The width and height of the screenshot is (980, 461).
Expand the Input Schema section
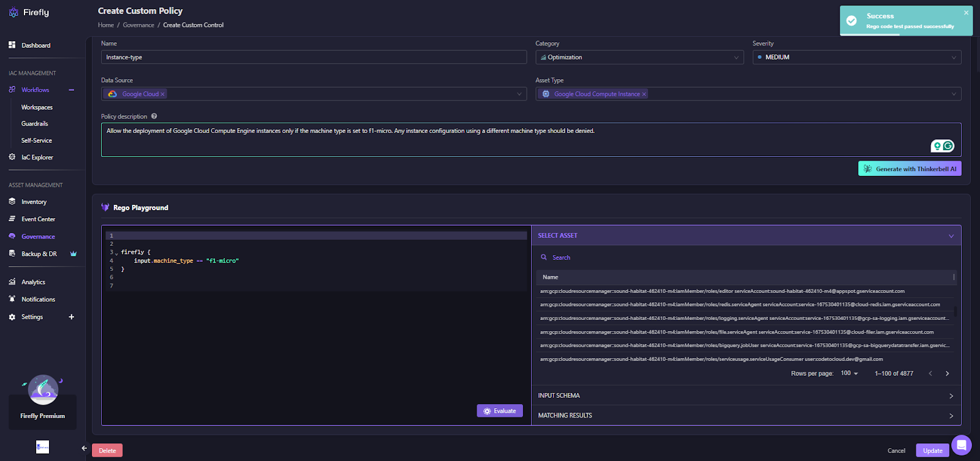coord(746,395)
